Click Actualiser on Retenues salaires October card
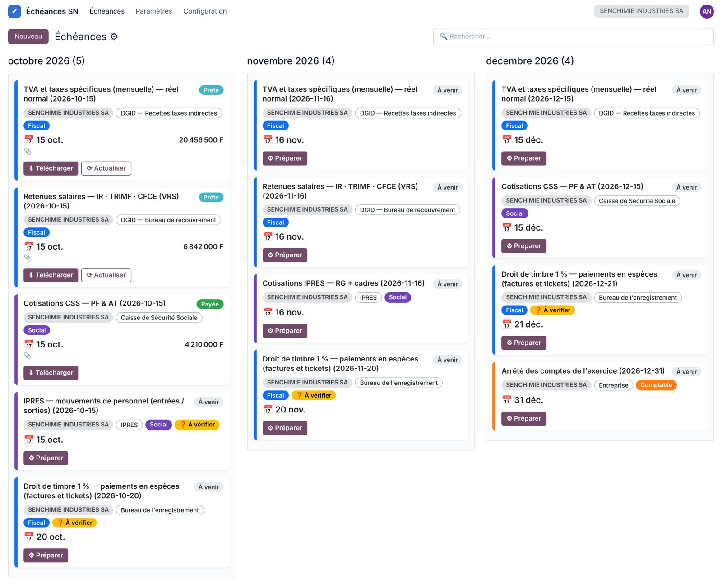722x588 pixels. click(x=106, y=275)
